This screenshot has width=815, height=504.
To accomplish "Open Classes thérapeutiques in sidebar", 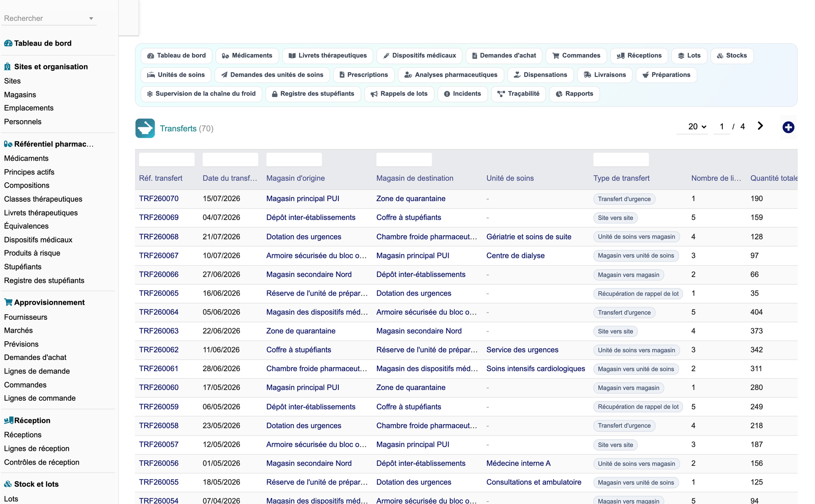I will point(43,199).
